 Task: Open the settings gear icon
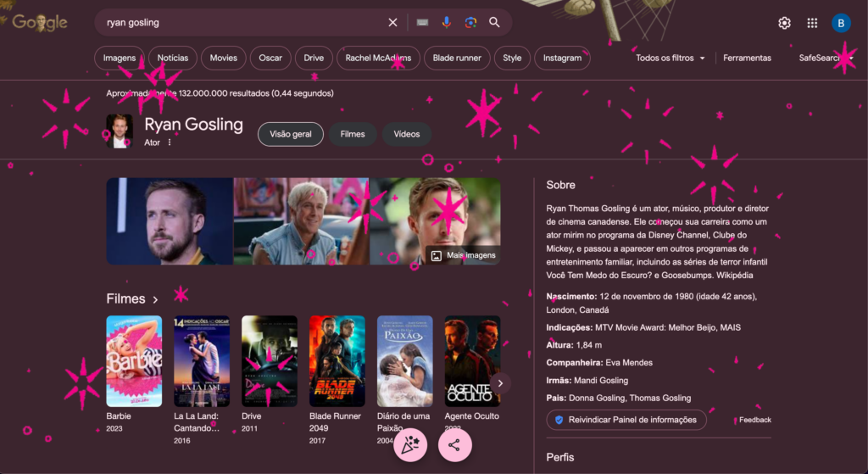point(784,23)
